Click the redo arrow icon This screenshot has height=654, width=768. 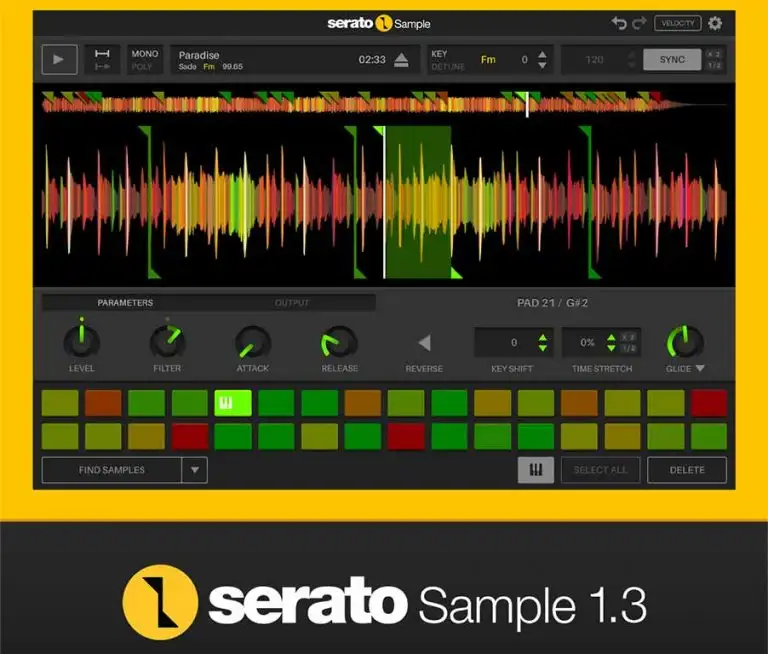[639, 23]
